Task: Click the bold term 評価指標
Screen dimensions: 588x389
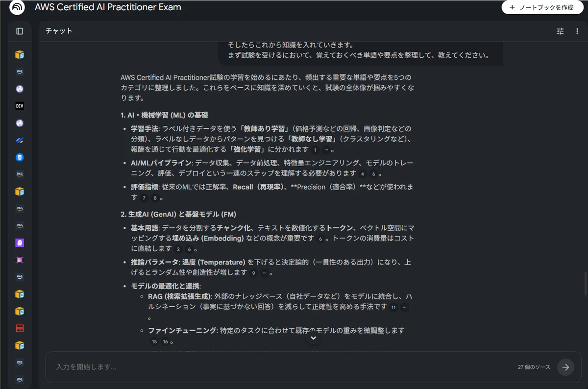Action: (x=144, y=187)
